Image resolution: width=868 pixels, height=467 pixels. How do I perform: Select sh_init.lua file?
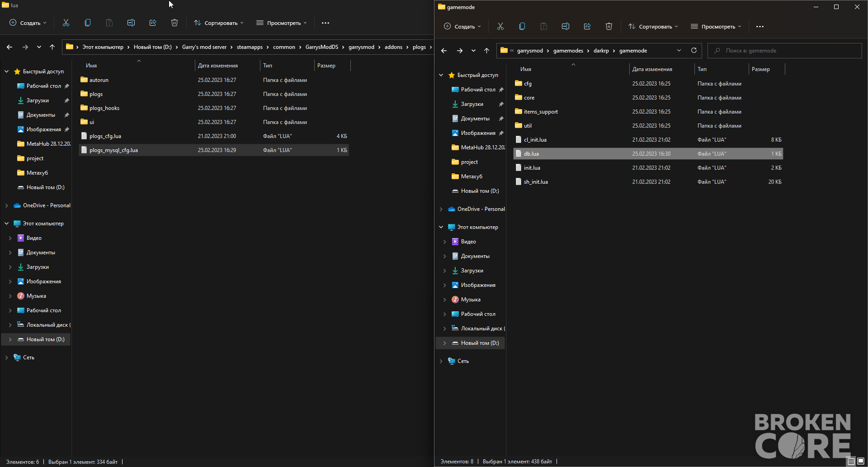pos(648,181)
